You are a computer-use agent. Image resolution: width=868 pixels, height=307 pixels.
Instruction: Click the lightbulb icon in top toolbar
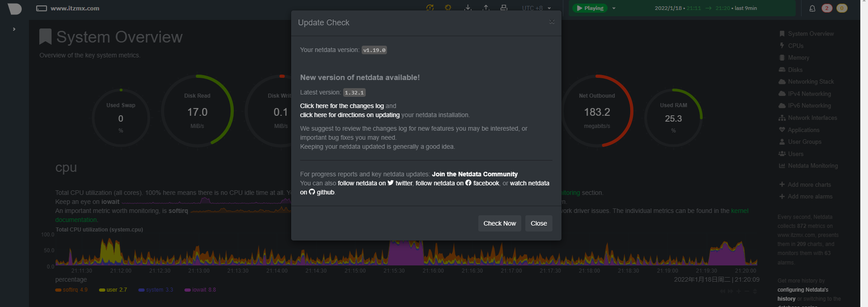pos(448,8)
